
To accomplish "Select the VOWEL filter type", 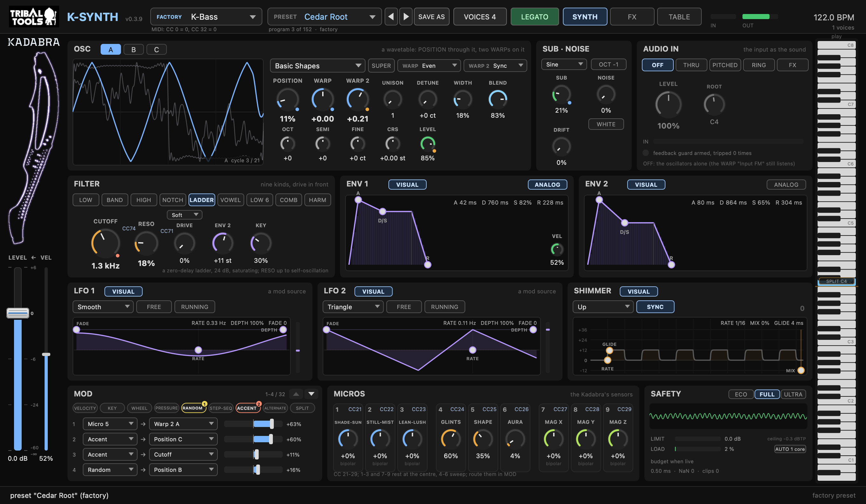I will (230, 200).
